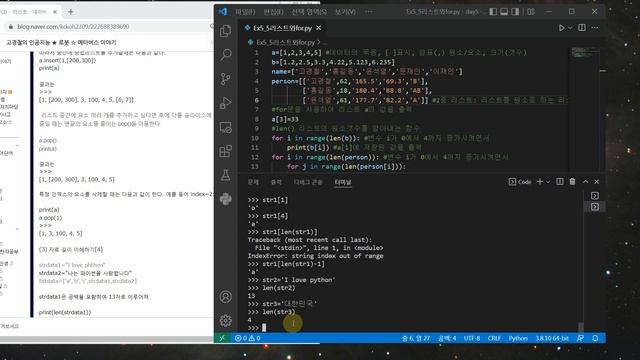Open the 파일(F) menu
The height and width of the screenshot is (360, 640).
pyautogui.click(x=245, y=12)
